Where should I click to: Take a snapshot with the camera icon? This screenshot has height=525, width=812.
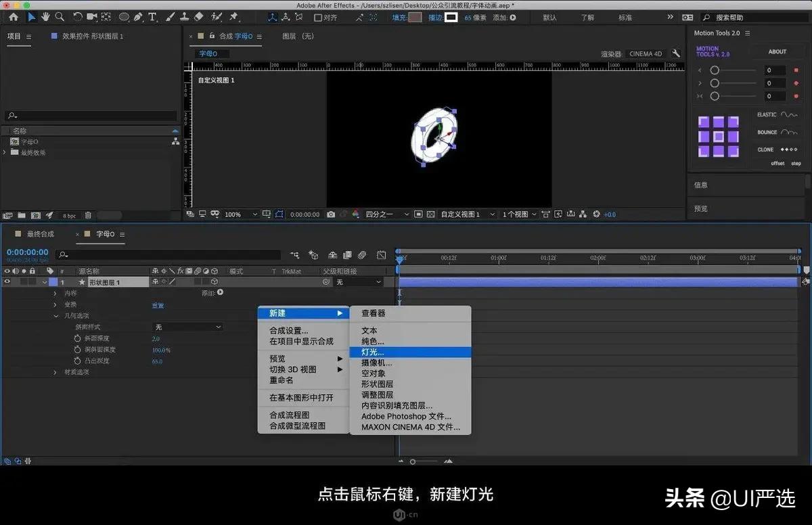point(330,214)
